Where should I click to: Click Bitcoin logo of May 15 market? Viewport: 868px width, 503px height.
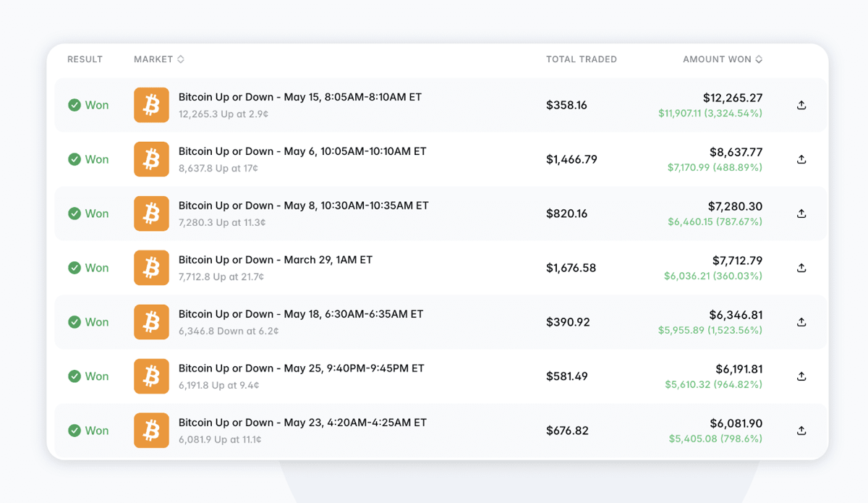(x=151, y=105)
